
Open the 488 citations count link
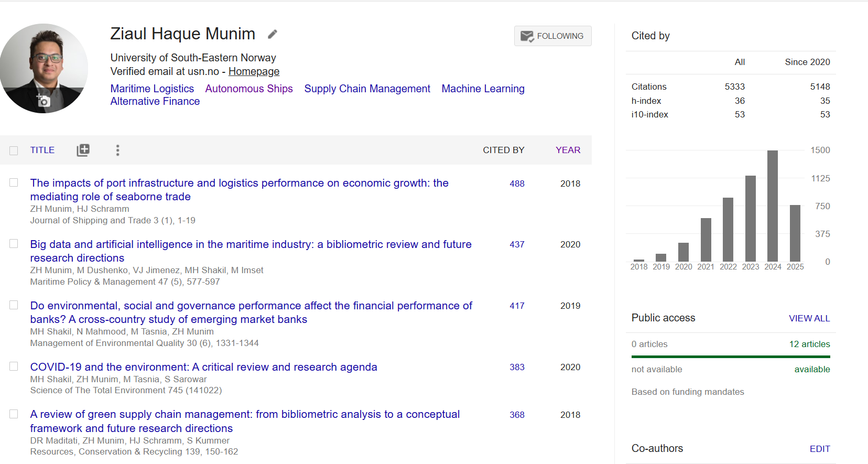coord(517,184)
